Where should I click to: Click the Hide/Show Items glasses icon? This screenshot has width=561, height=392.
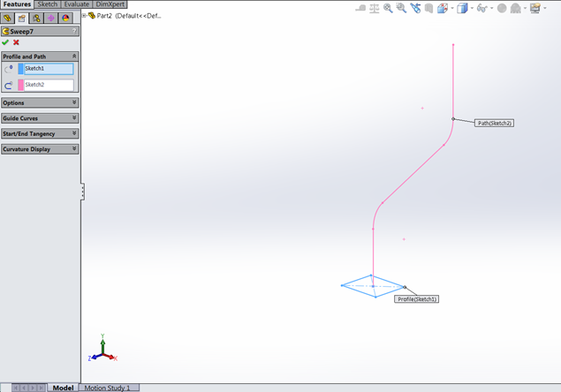click(x=482, y=8)
